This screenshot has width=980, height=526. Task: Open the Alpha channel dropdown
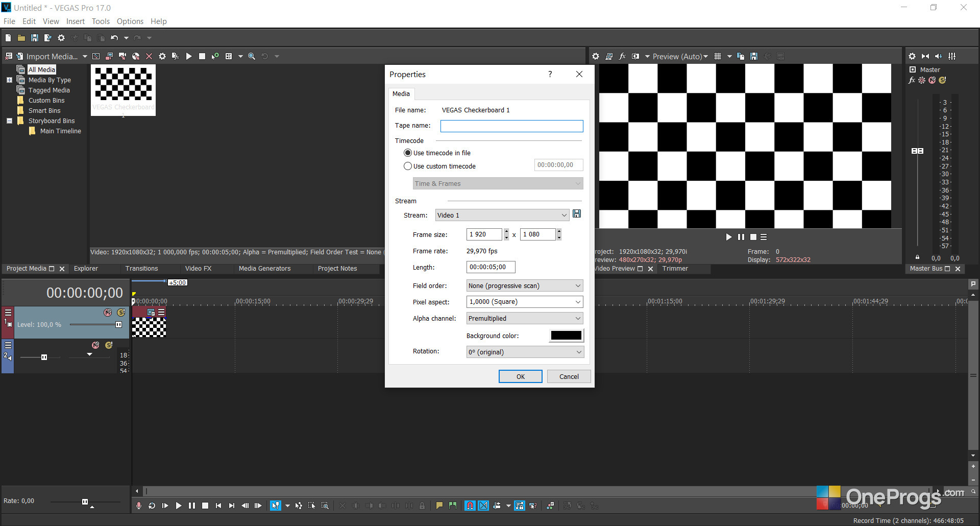525,318
